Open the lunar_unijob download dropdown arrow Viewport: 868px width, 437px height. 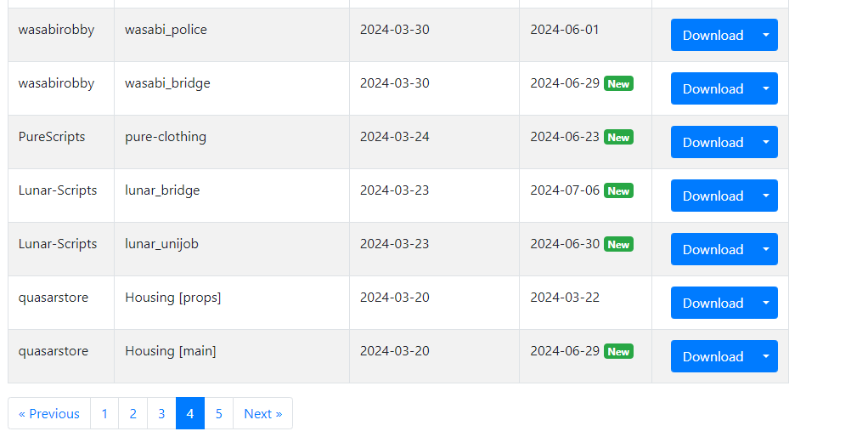click(766, 249)
